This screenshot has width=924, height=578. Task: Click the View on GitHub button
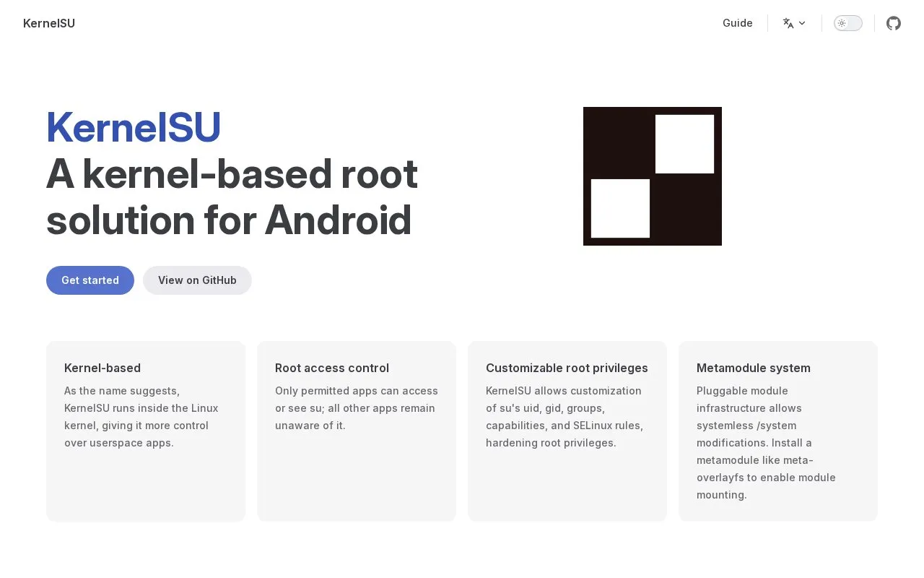point(197,280)
